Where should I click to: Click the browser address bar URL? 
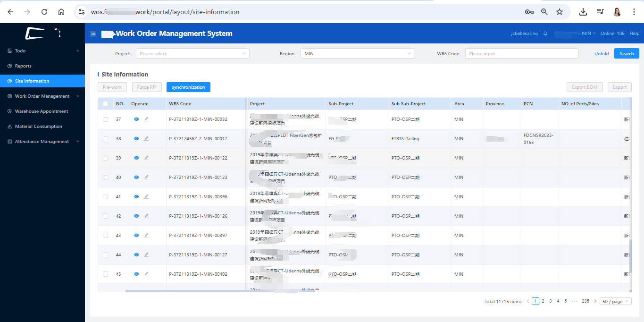(165, 12)
